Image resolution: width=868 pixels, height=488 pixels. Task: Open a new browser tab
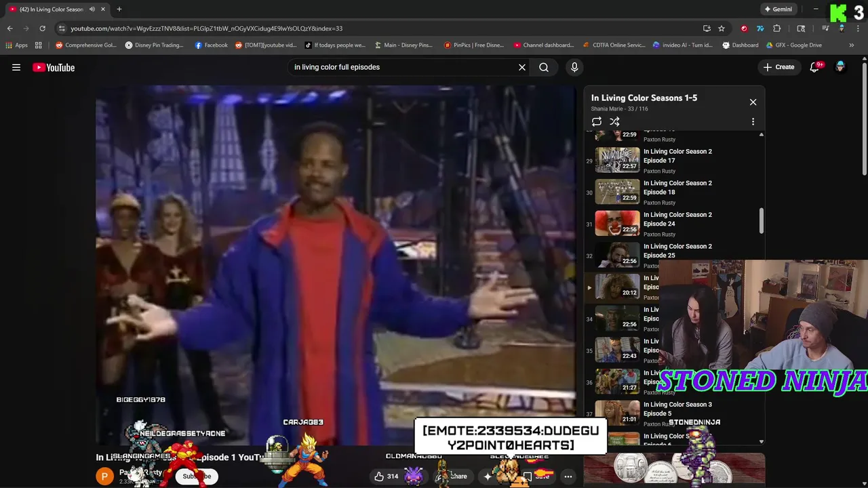(x=119, y=9)
